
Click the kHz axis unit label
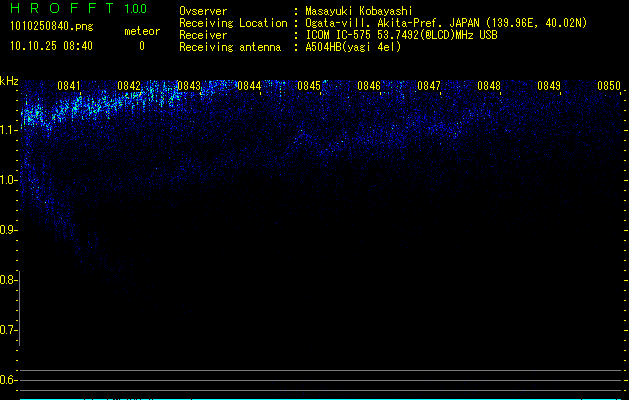click(x=9, y=81)
